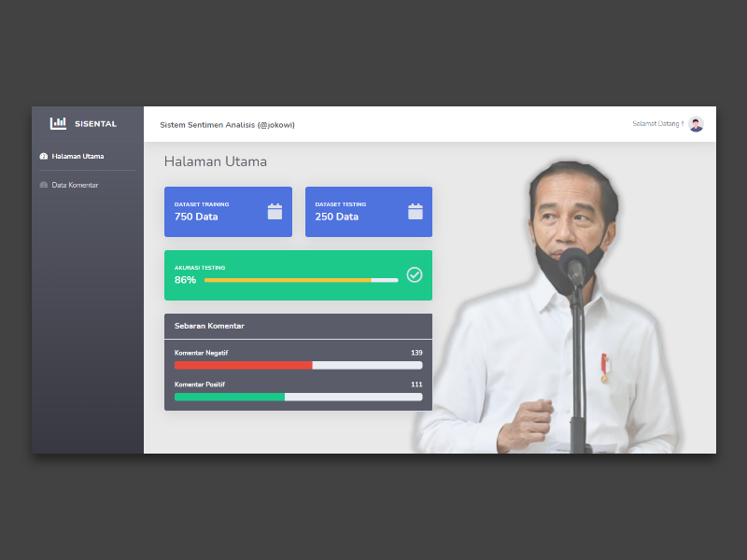The image size is (747, 560).
Task: Click the user avatar icon
Action: [x=696, y=124]
